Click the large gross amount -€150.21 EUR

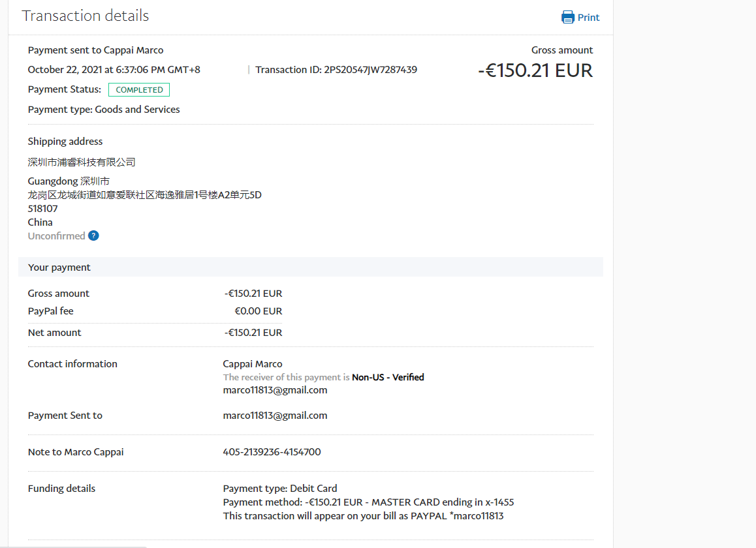click(x=535, y=70)
